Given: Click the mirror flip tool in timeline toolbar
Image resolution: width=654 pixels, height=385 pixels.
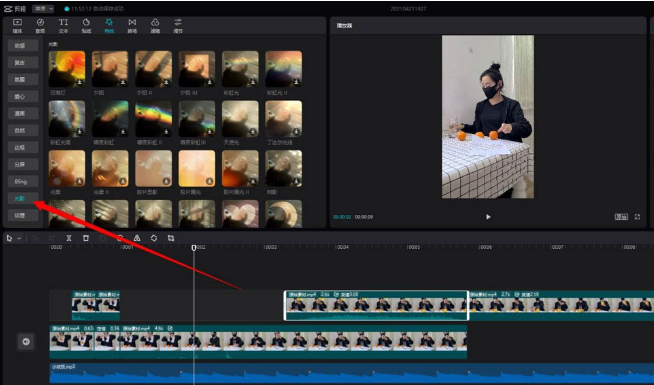Looking at the screenshot, I should pyautogui.click(x=137, y=238).
